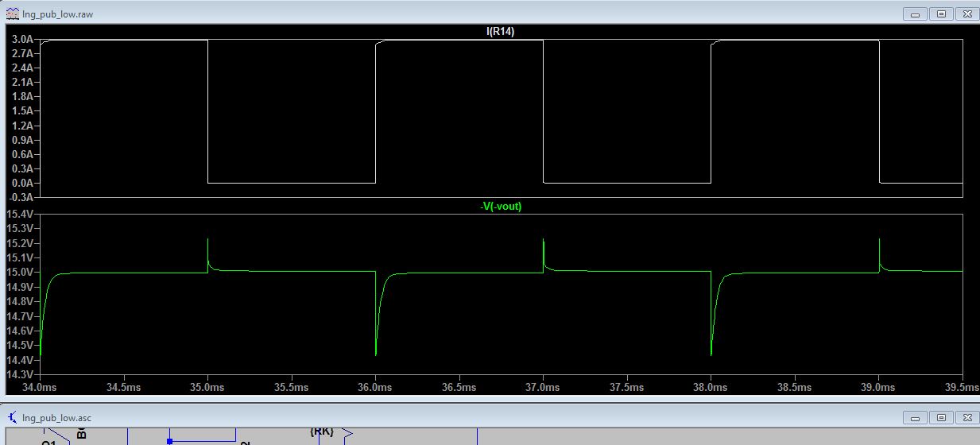Click the 38.0ms time axis label
The height and width of the screenshot is (445, 980).
pyautogui.click(x=711, y=387)
